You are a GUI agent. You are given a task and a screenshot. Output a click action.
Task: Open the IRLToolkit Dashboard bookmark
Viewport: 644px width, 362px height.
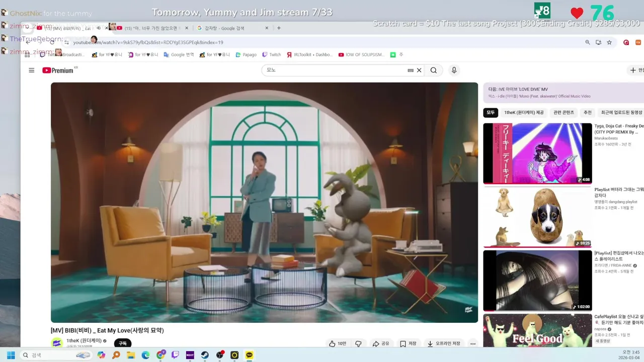point(310,55)
